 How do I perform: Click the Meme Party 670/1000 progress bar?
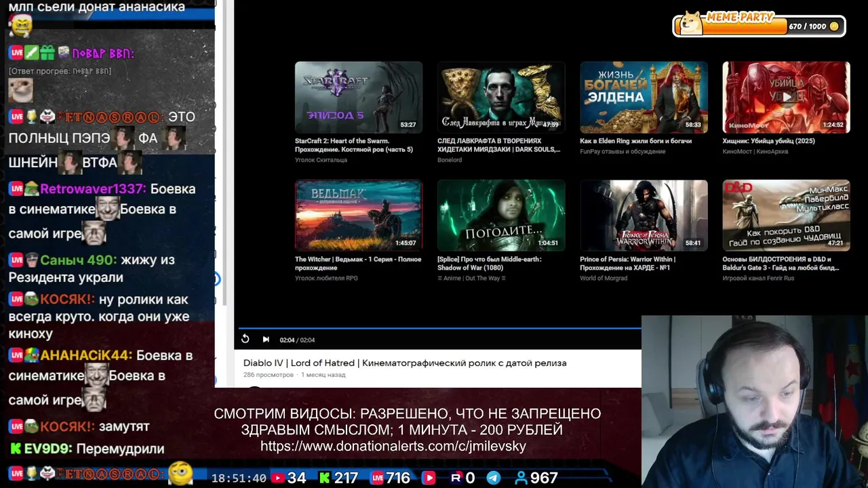[759, 26]
